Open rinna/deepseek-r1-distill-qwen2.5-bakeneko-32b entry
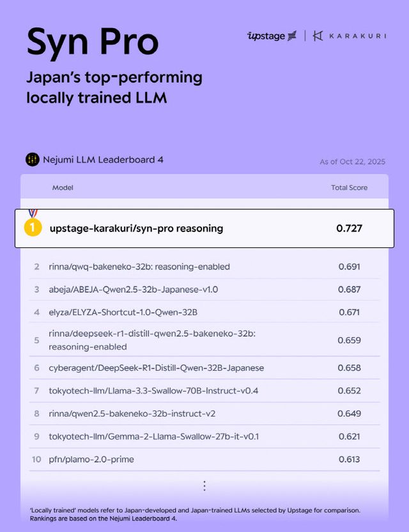Image resolution: width=409 pixels, height=532 pixels. click(x=152, y=340)
